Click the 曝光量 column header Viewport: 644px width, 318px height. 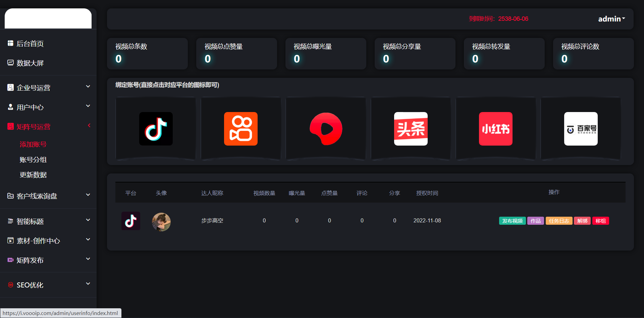(x=297, y=193)
